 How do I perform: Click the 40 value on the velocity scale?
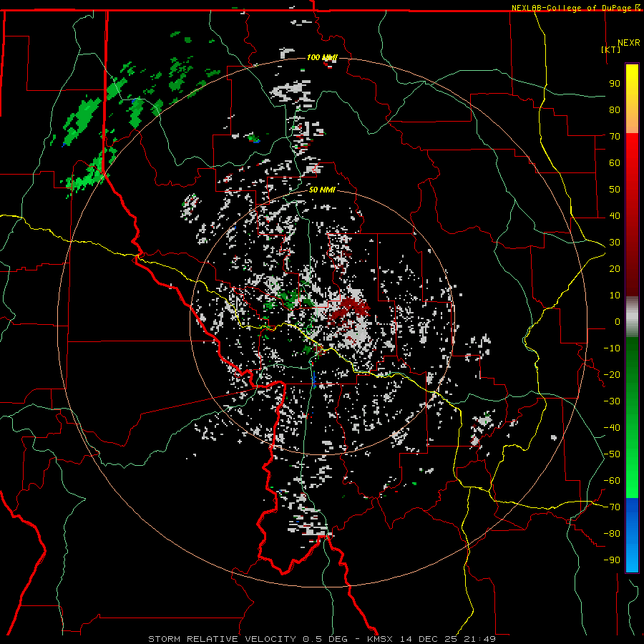click(615, 215)
